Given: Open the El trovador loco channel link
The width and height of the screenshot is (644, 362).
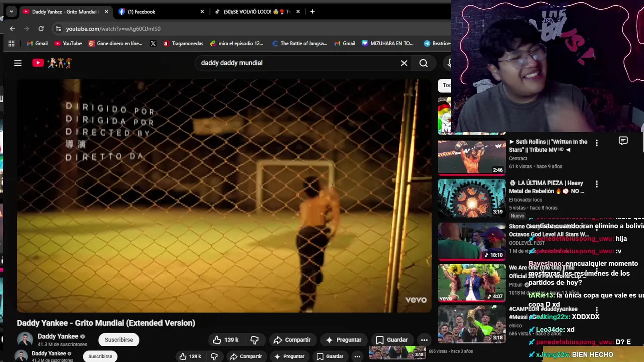Looking at the screenshot, I should pos(526,200).
